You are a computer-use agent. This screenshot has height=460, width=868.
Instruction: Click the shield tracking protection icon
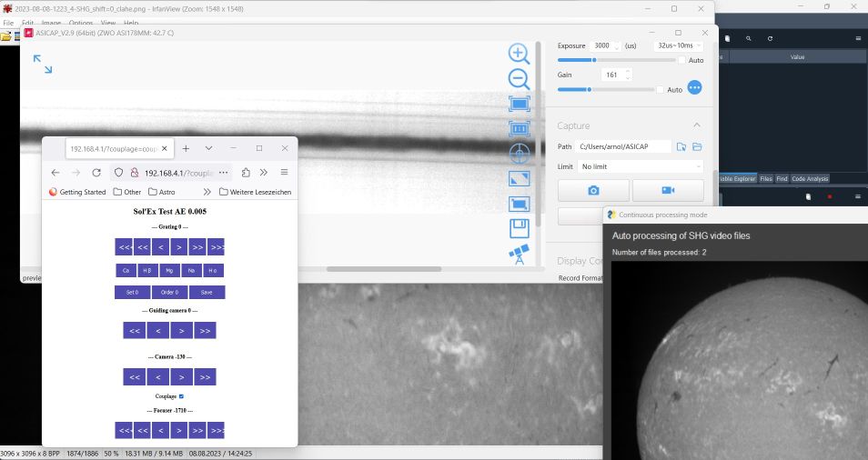coord(118,173)
